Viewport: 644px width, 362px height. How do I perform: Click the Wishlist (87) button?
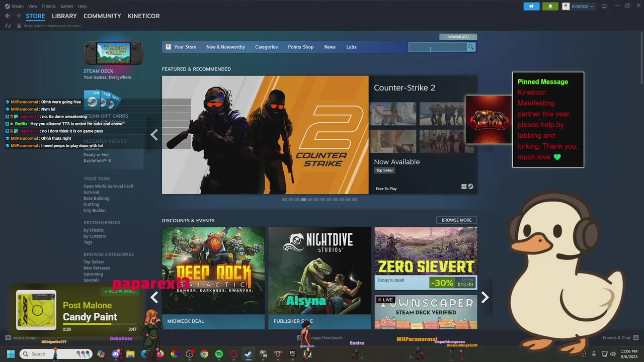[458, 37]
